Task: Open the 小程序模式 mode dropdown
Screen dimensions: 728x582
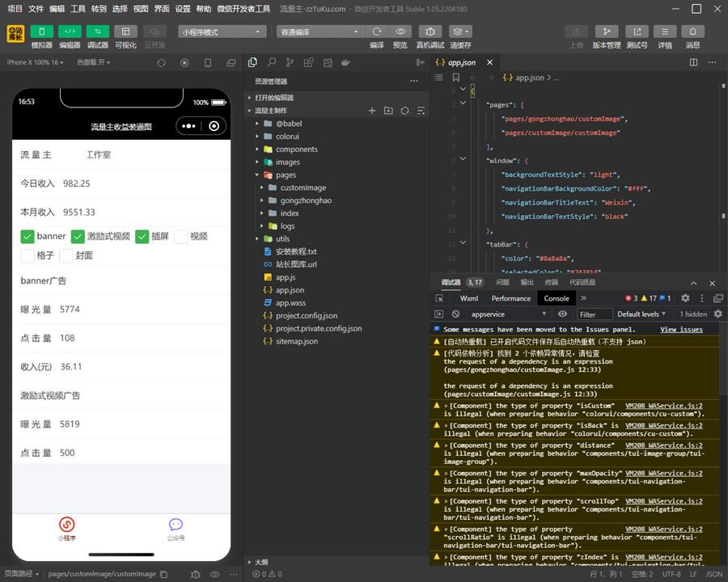Action: [222, 32]
